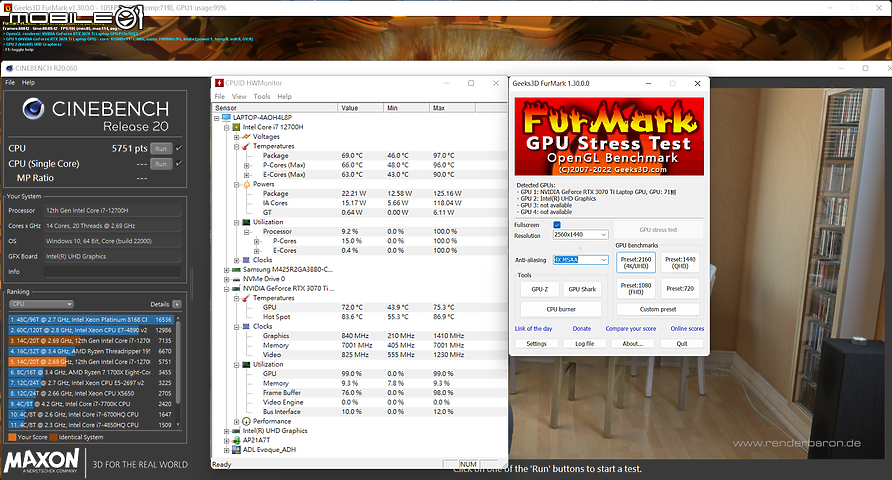
Task: Click the icon beside Intel(R) UHD Graphics tree node
Action: pos(237,431)
